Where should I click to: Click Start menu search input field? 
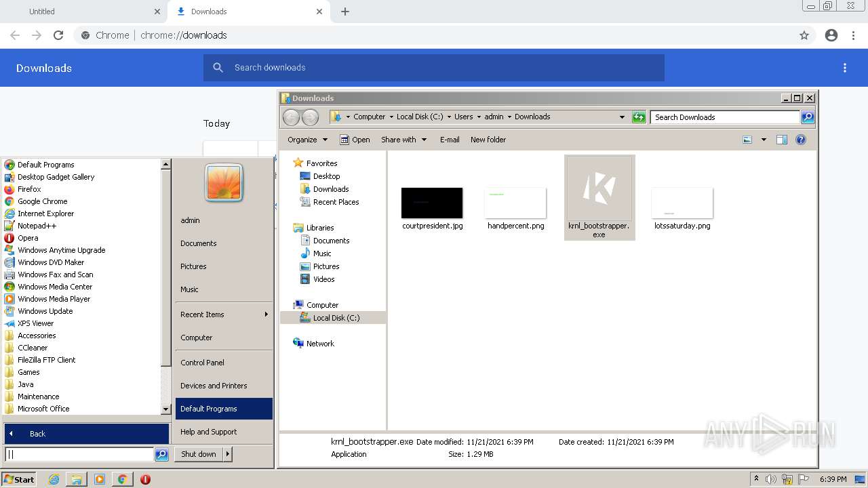tap(79, 454)
